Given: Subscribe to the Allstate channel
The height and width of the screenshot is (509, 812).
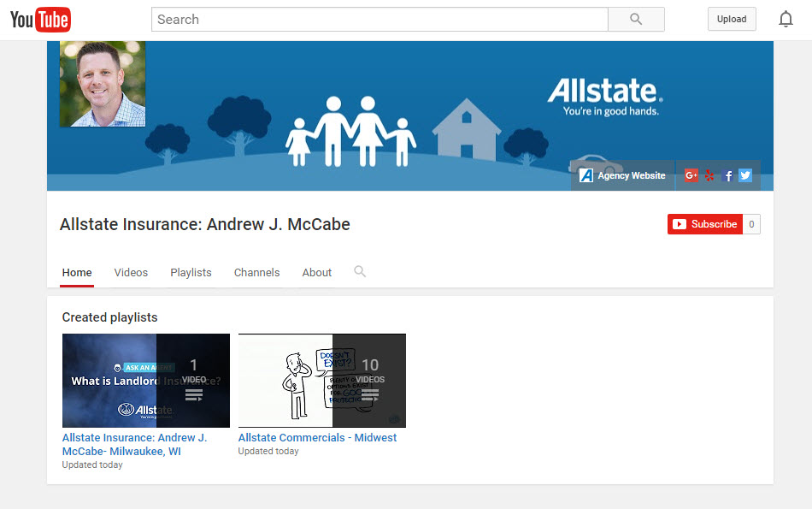Looking at the screenshot, I should click(x=705, y=224).
